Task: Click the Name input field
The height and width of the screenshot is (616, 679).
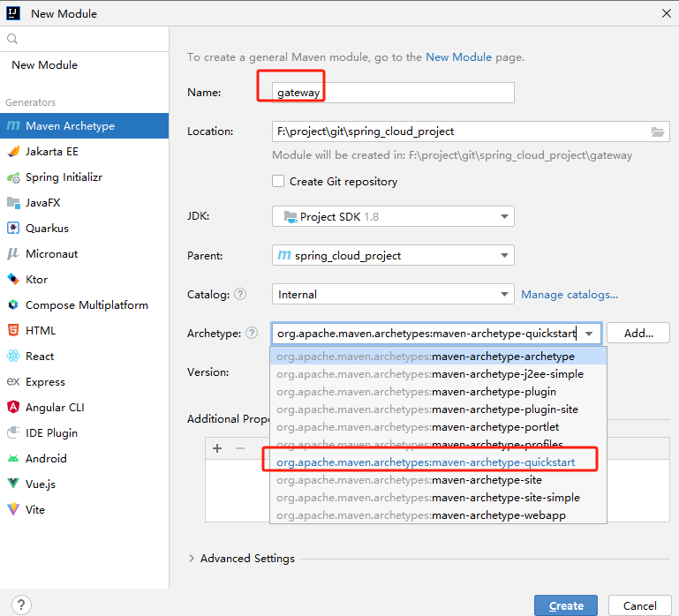Action: point(393,93)
